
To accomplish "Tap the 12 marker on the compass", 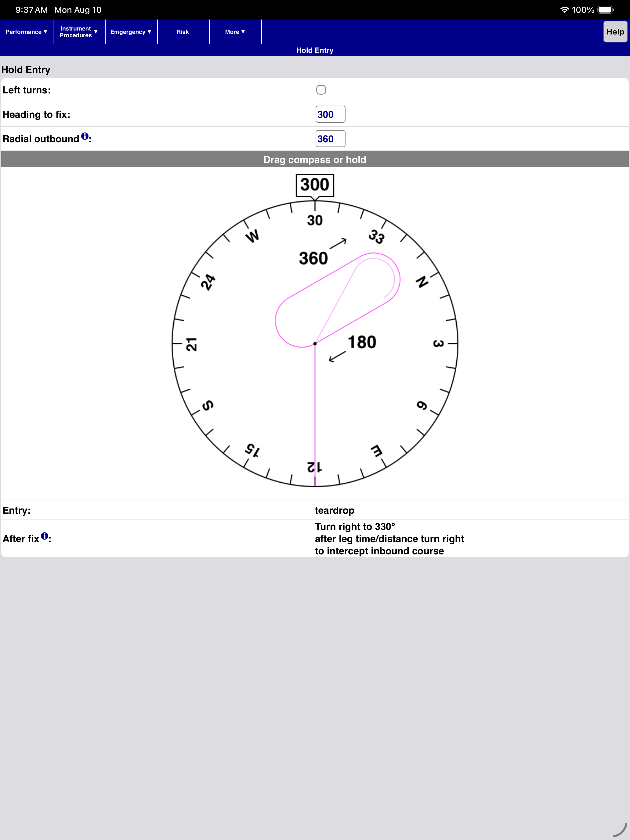I will click(x=315, y=467).
